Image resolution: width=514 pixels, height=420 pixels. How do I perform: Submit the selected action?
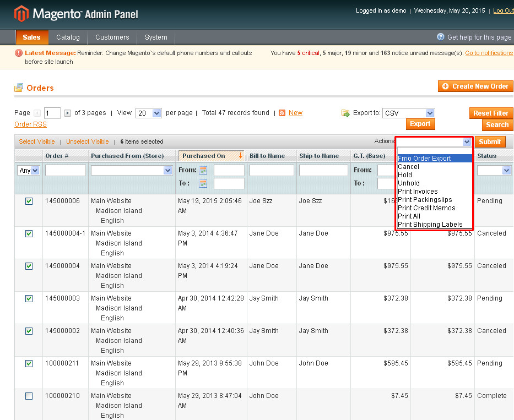coord(490,142)
